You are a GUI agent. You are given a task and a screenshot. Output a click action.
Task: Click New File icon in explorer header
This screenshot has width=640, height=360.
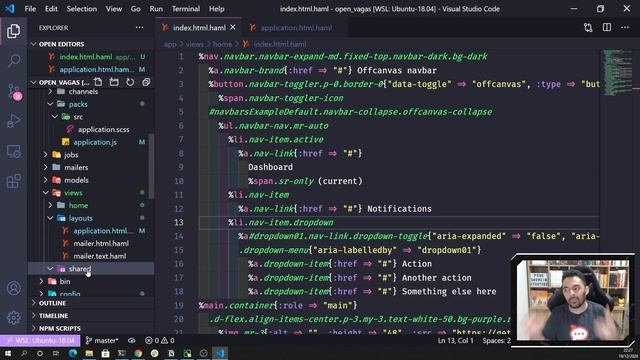tap(98, 82)
